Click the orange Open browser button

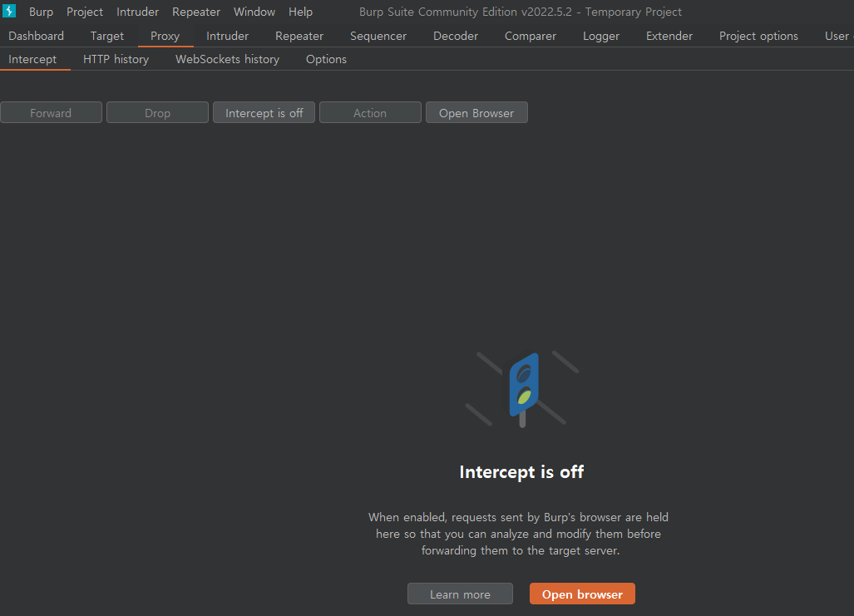(x=582, y=594)
